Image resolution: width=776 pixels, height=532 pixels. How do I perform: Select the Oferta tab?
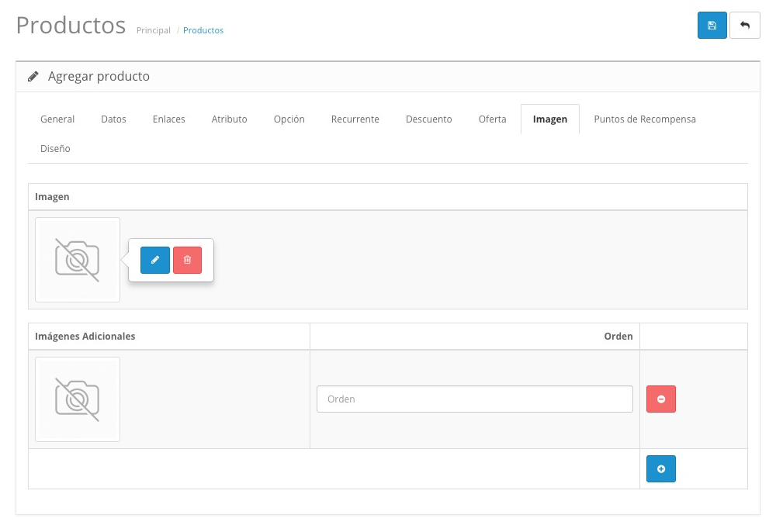coord(492,119)
